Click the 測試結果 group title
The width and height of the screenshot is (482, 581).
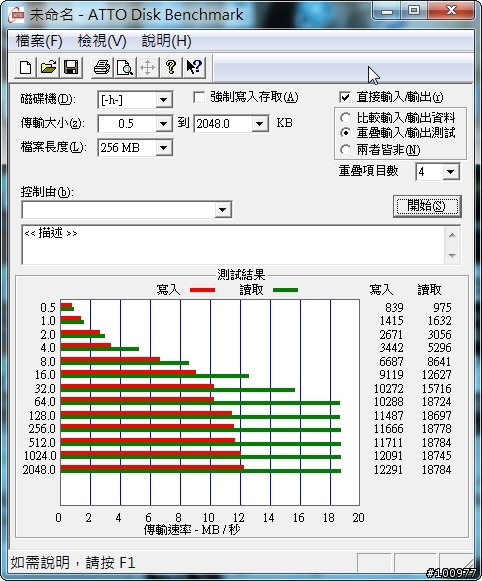coord(241,275)
